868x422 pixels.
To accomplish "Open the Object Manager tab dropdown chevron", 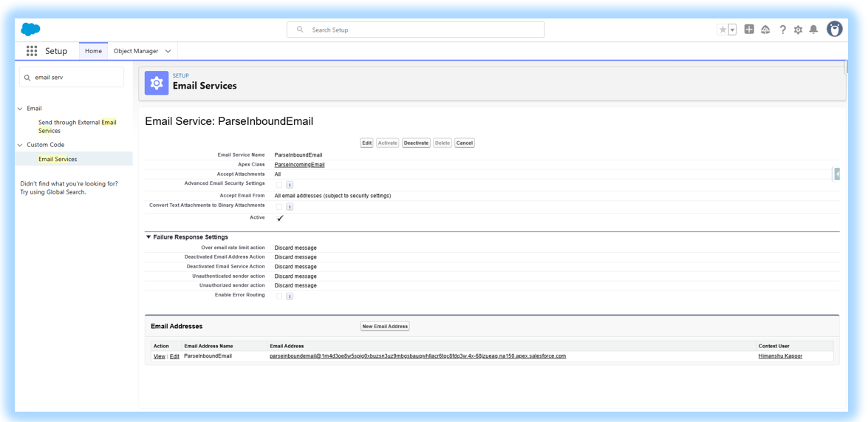I will click(168, 51).
